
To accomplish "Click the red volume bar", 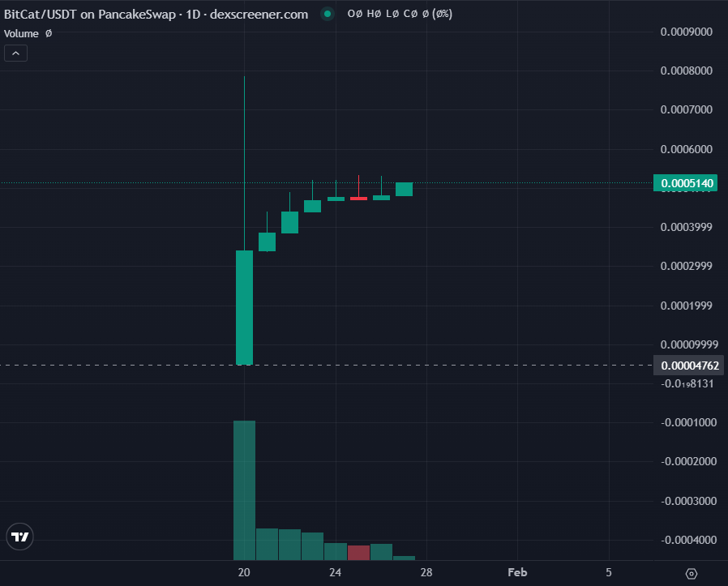I will 358,553.
